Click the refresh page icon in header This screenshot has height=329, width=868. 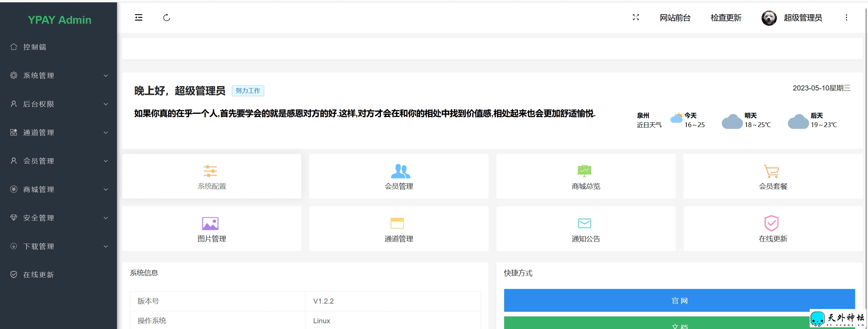tap(166, 18)
